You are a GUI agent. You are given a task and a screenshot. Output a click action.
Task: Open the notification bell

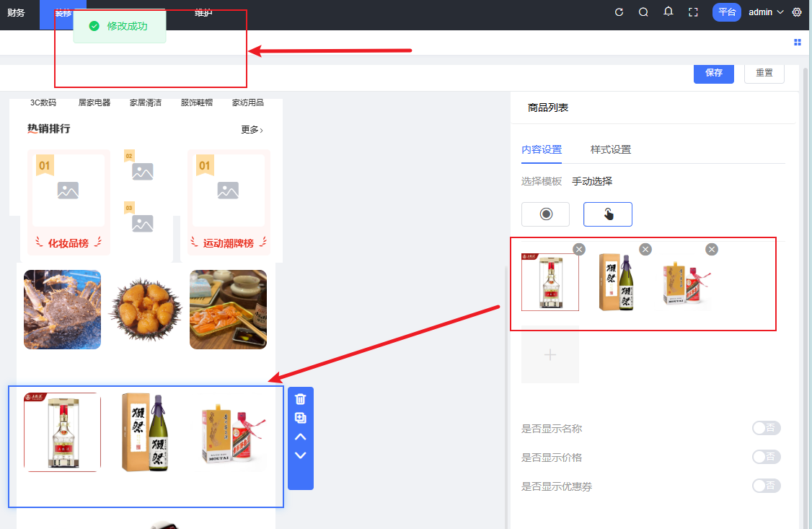pyautogui.click(x=668, y=12)
